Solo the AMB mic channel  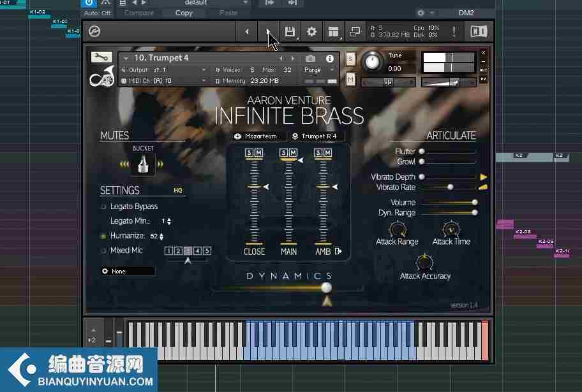click(x=318, y=153)
